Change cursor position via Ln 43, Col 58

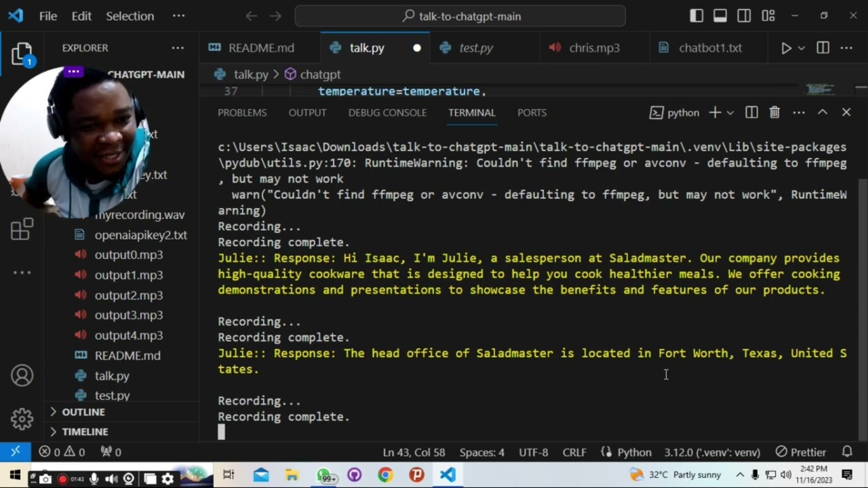414,452
